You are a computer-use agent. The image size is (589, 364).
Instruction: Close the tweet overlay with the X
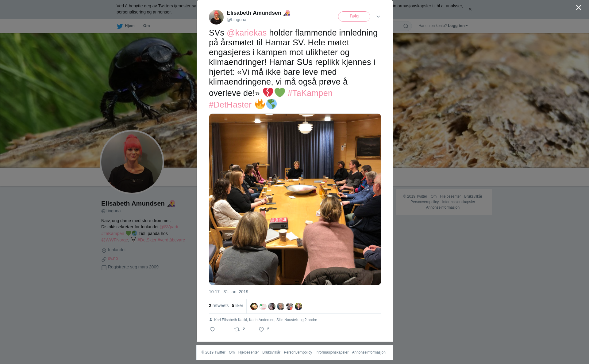(579, 7)
